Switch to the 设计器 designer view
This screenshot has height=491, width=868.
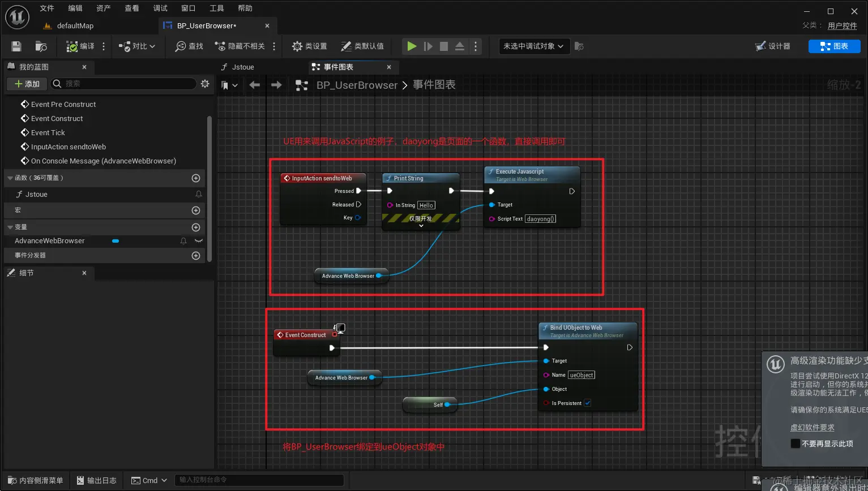(774, 46)
